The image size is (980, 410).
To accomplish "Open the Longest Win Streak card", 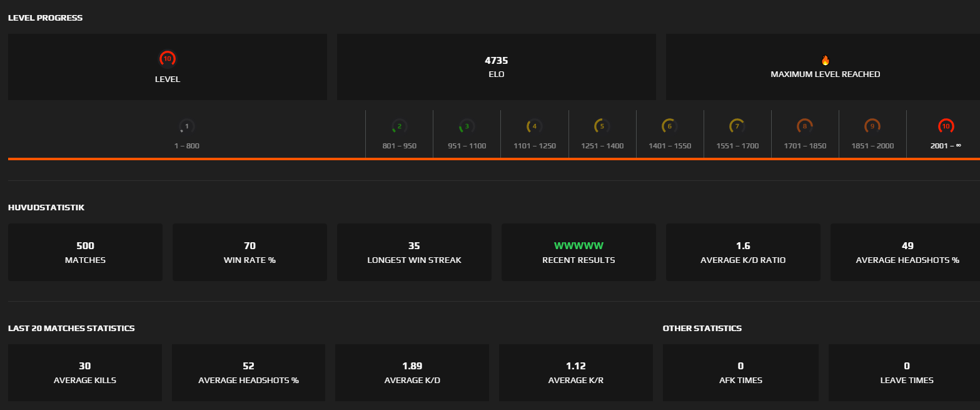I will pos(414,252).
